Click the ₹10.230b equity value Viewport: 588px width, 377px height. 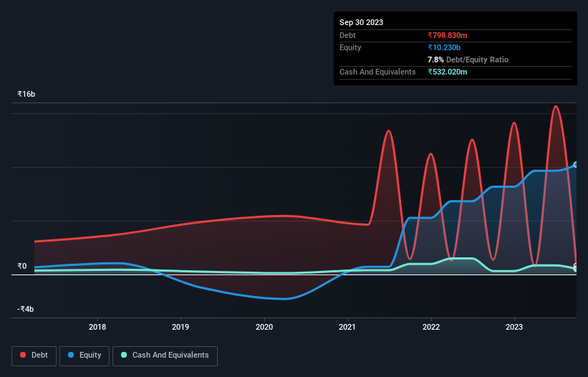(444, 47)
